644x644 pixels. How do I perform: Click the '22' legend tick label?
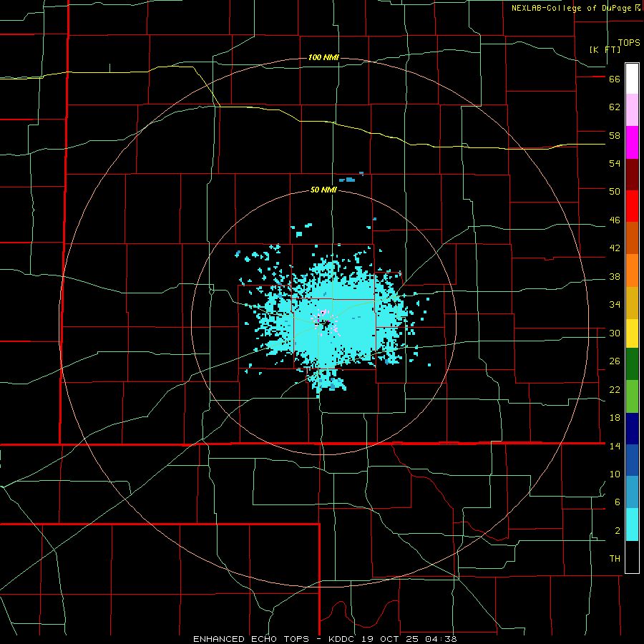point(615,390)
